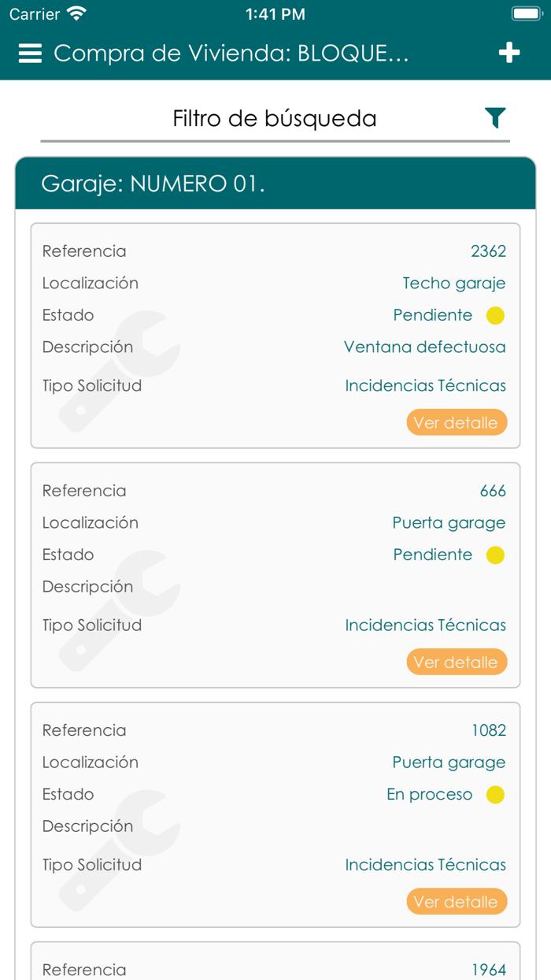
Task: Click yellow status dot for reference 2362
Action: (495, 316)
